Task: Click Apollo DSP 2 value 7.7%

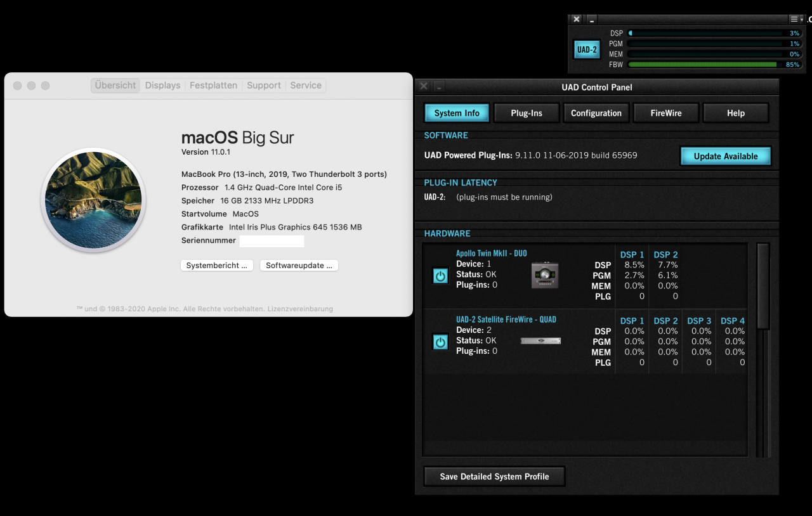Action: pos(668,265)
